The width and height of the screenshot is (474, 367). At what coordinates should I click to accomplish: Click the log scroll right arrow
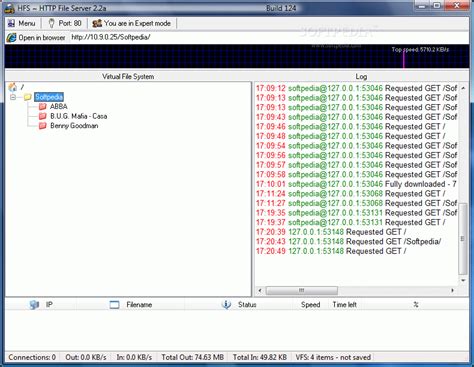pos(452,291)
